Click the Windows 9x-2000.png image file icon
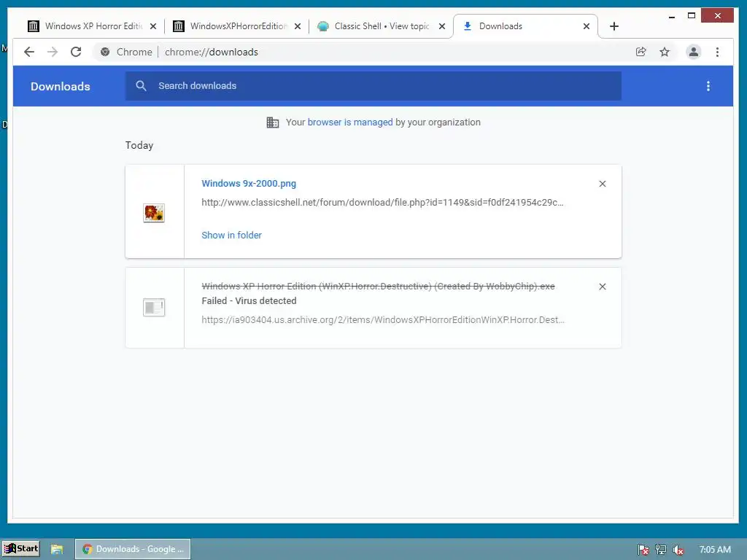Viewport: 747px width, 560px height. pyautogui.click(x=154, y=212)
